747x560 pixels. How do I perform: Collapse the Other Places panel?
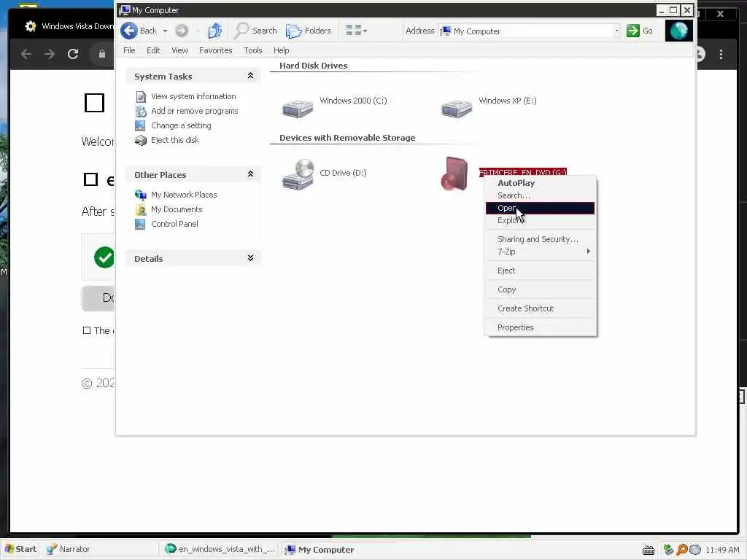click(x=250, y=174)
